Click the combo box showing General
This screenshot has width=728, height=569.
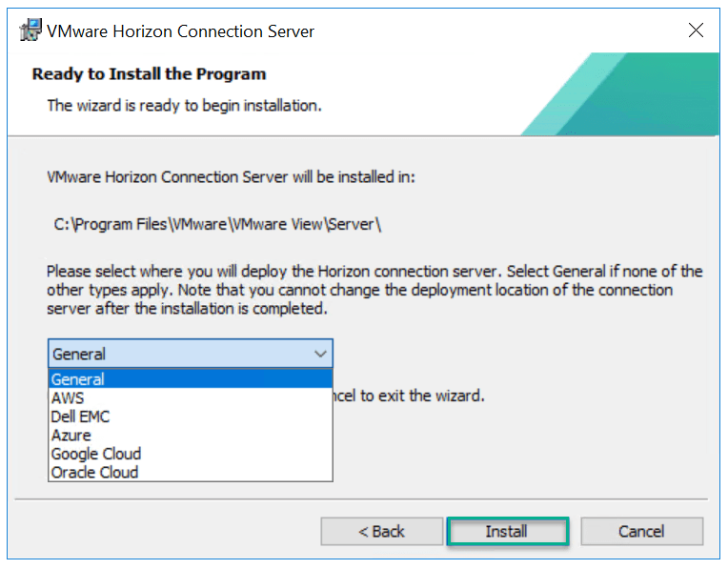pyautogui.click(x=181, y=354)
